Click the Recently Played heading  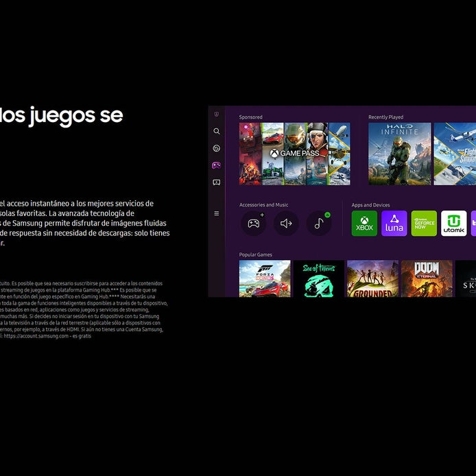(x=386, y=117)
